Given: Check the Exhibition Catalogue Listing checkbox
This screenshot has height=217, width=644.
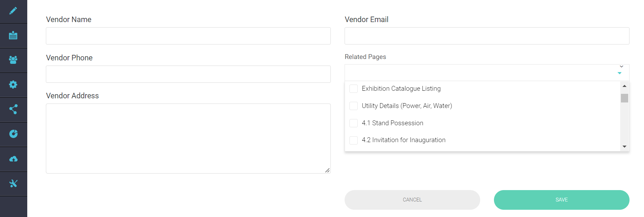Looking at the screenshot, I should 354,89.
